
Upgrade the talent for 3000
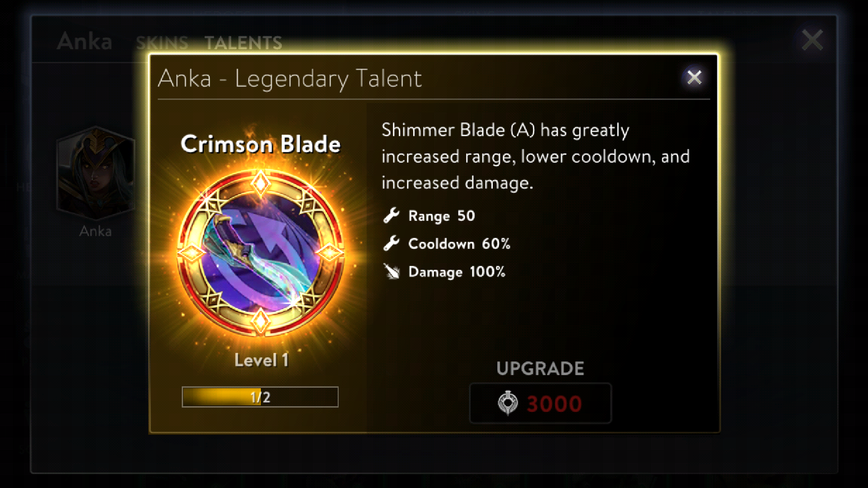click(541, 403)
